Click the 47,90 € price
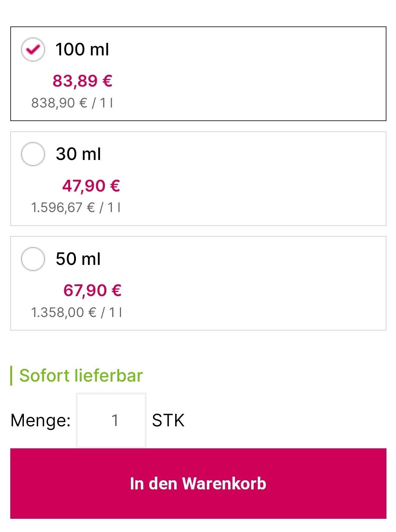 point(91,186)
